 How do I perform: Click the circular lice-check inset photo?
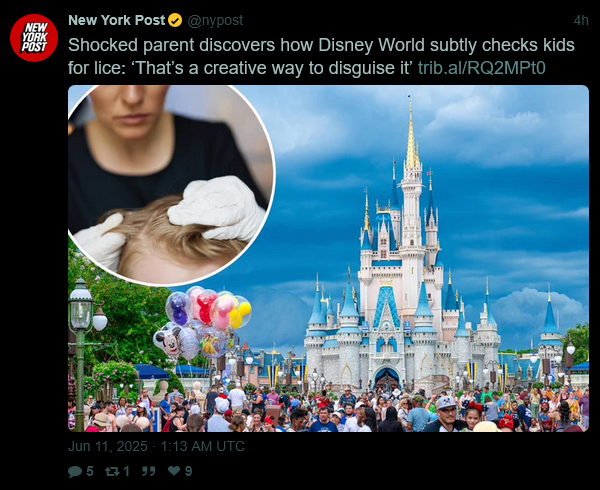click(x=171, y=185)
